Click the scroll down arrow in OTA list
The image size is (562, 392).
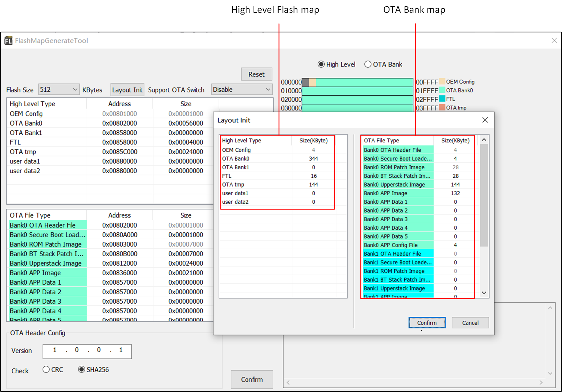pos(484,293)
